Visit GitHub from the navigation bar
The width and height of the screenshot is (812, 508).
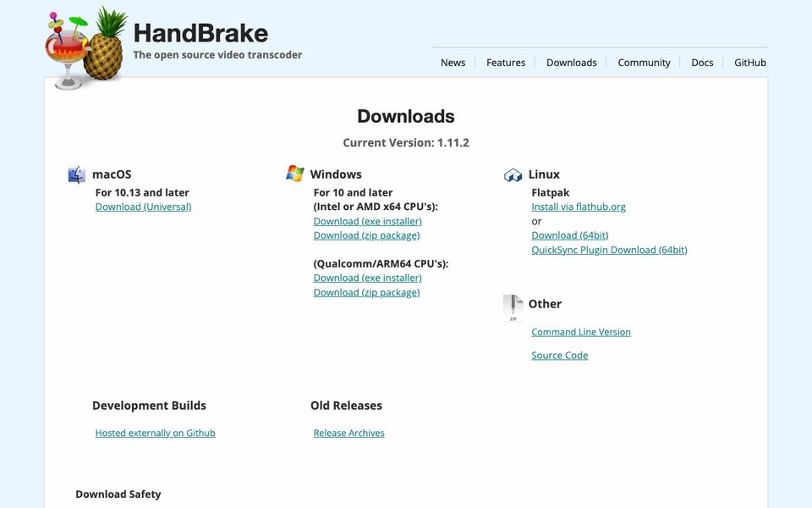(x=750, y=63)
